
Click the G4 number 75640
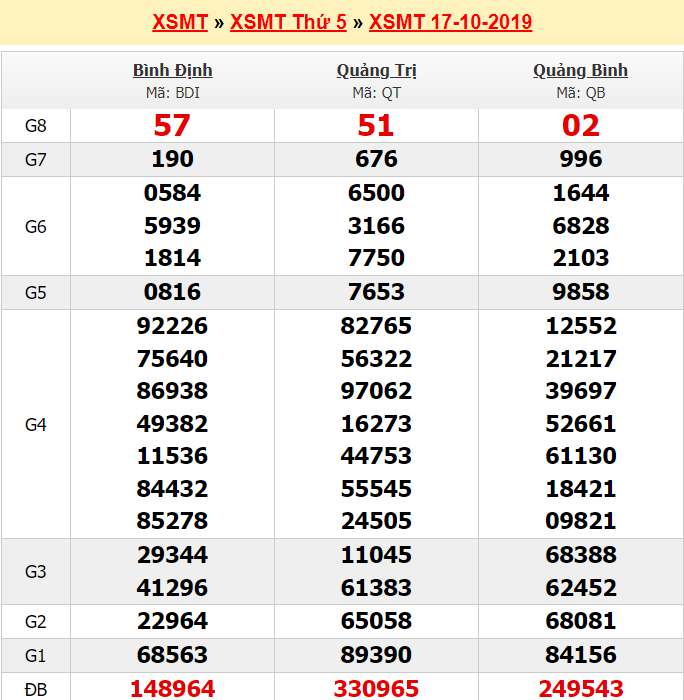click(x=172, y=359)
